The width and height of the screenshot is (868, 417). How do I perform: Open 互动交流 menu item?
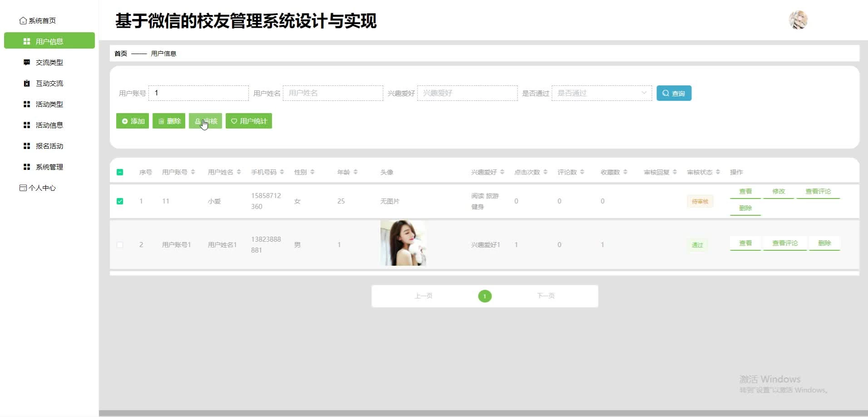click(x=49, y=83)
